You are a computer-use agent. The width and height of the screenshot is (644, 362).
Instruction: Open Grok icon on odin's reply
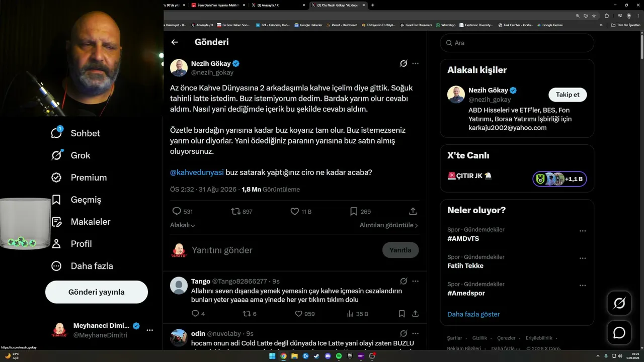404,333
